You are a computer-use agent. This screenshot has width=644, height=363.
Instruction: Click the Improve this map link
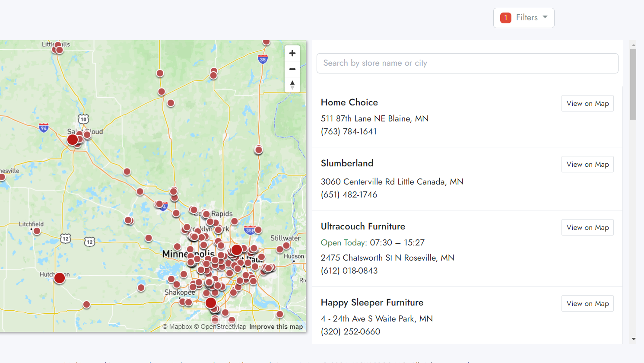[x=276, y=327]
